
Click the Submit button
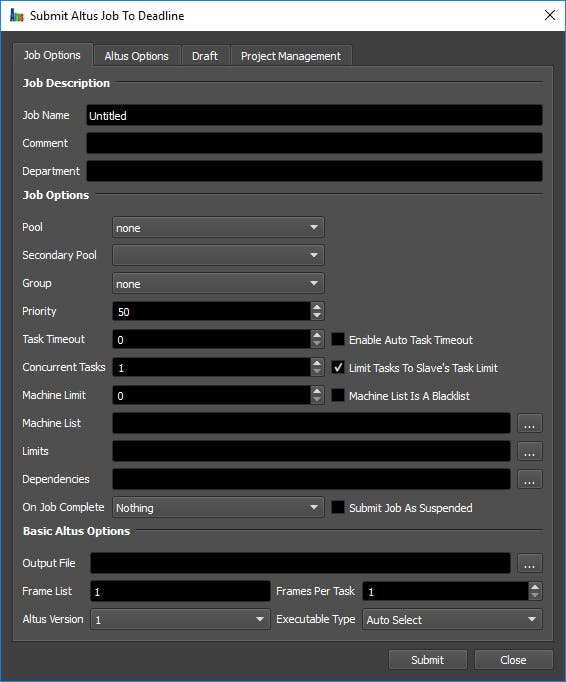(x=428, y=660)
